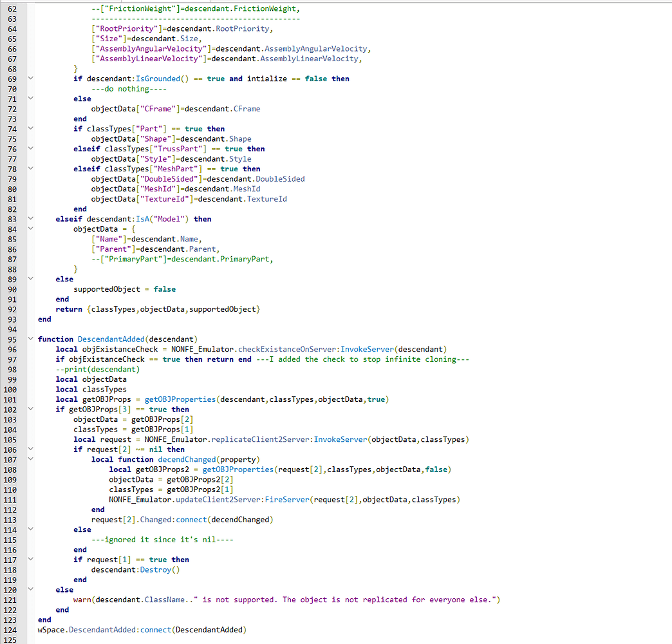The height and width of the screenshot is (644, 672).
Task: Click descendant:Destroy() on line 118
Action: (x=135, y=570)
